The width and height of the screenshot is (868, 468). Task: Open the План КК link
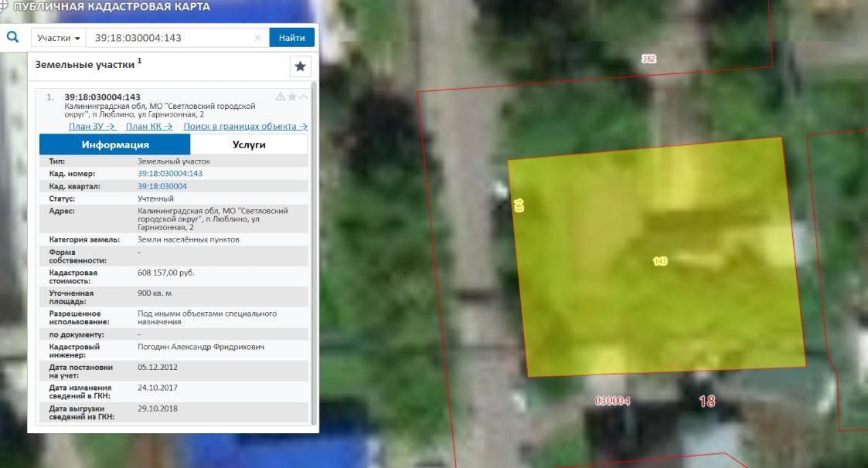149,127
